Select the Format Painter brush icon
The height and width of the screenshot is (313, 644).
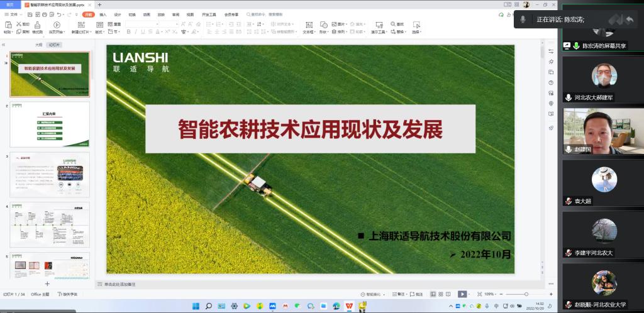(37, 25)
